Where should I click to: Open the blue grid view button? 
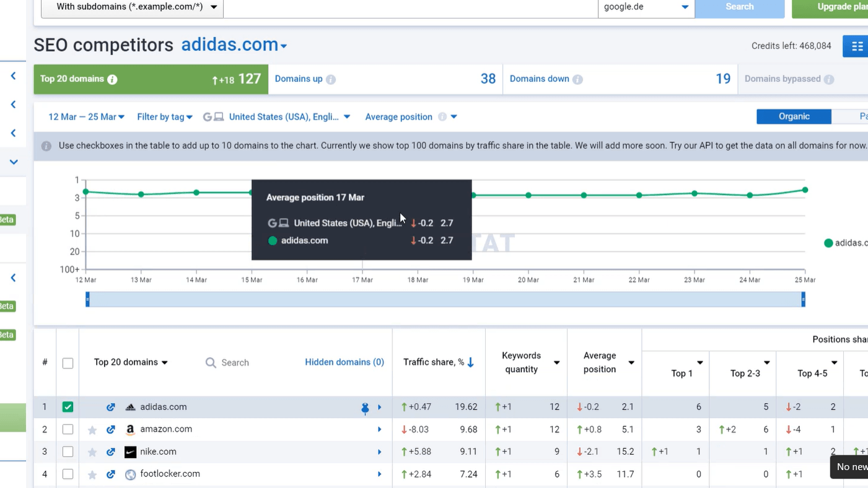(856, 46)
